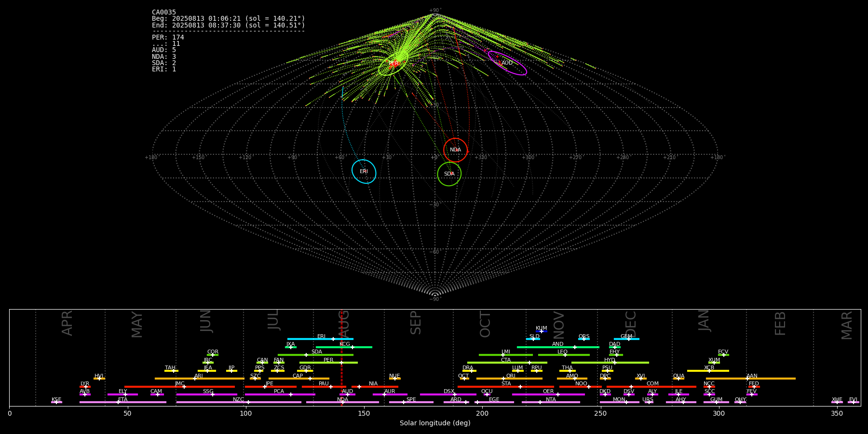Click the green SDA radiant circle on sky map
The width and height of the screenshot is (868, 434).
(449, 174)
